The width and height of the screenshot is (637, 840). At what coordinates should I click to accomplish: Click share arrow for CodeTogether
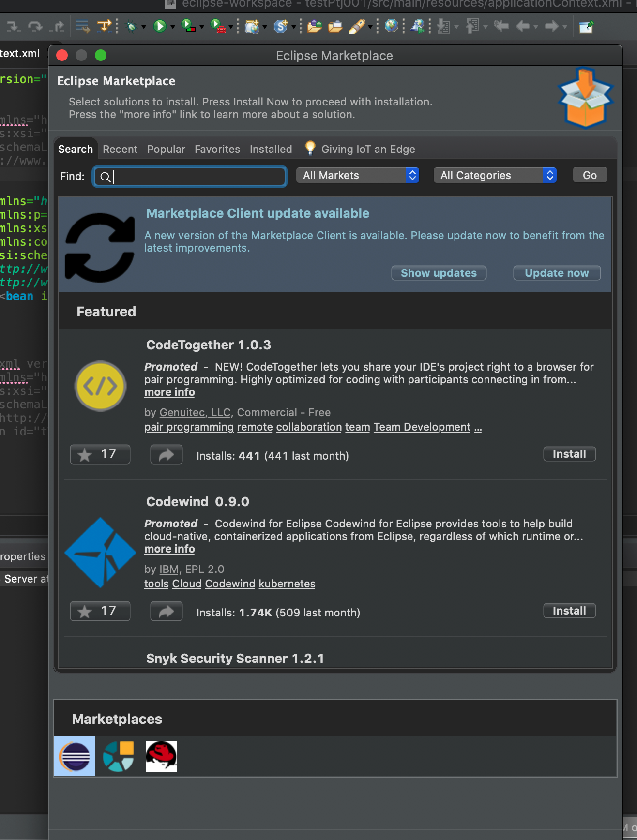tap(167, 454)
